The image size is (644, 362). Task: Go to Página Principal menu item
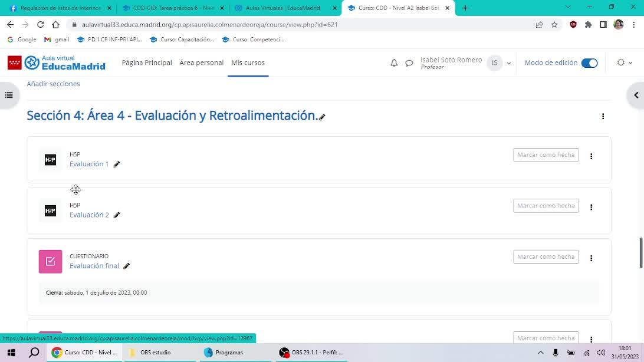click(x=147, y=63)
